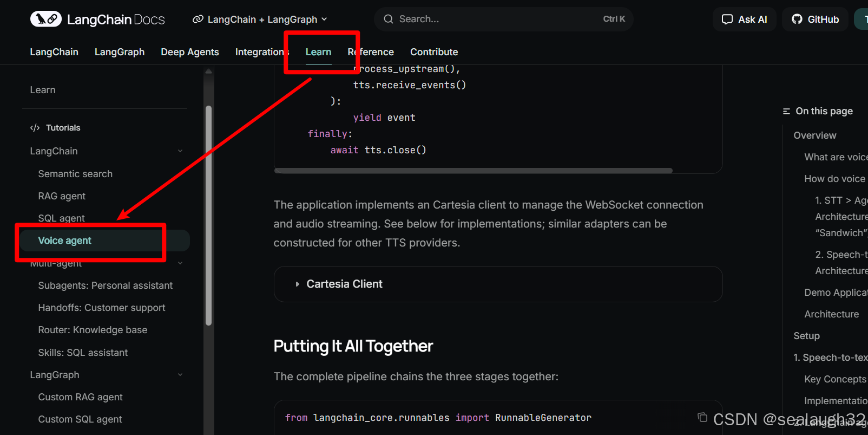Screen dimensions: 868x435
Task: Open the RAG agent tutorial
Action: (x=62, y=196)
